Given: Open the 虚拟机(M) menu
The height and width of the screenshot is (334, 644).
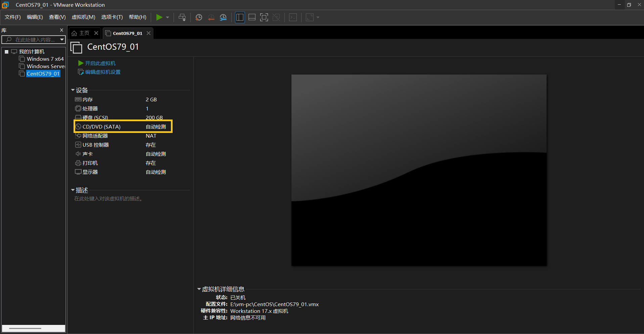Looking at the screenshot, I should click(84, 17).
